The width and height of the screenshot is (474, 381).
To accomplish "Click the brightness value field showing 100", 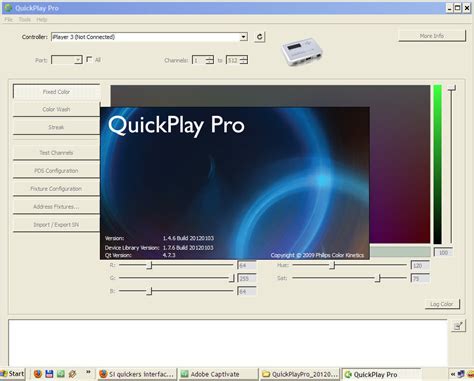I will [443, 252].
